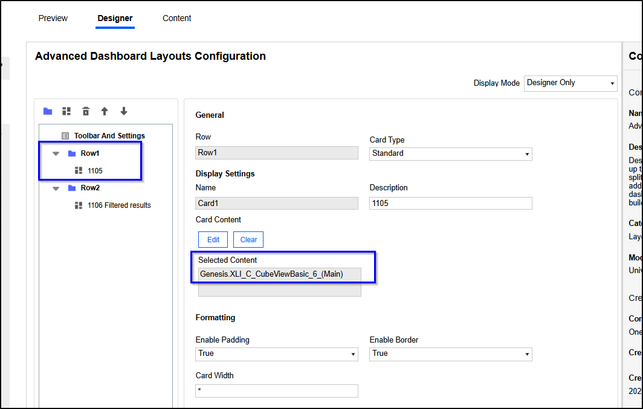Image resolution: width=643 pixels, height=409 pixels.
Task: Select card 1105 under Row1
Action: click(95, 171)
